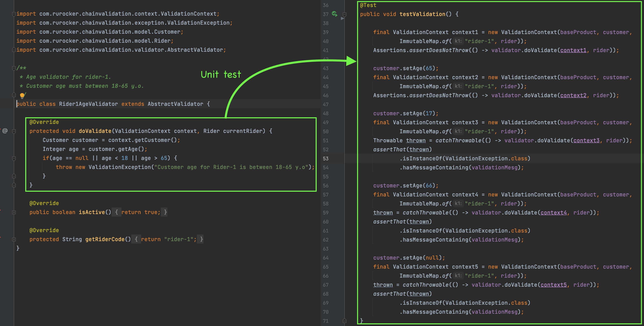Click the @Override annotation above getRiderCode
Image resolution: width=644 pixels, height=326 pixels.
44,230
